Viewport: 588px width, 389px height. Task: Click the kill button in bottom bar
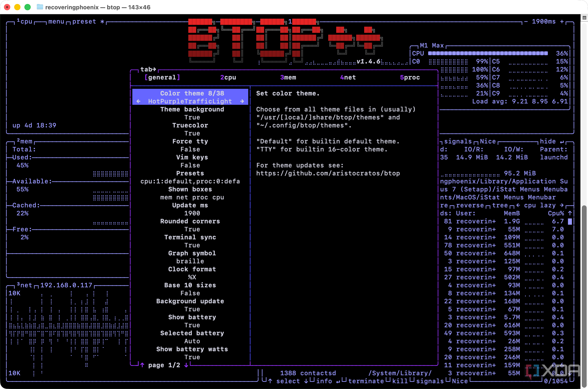point(400,381)
